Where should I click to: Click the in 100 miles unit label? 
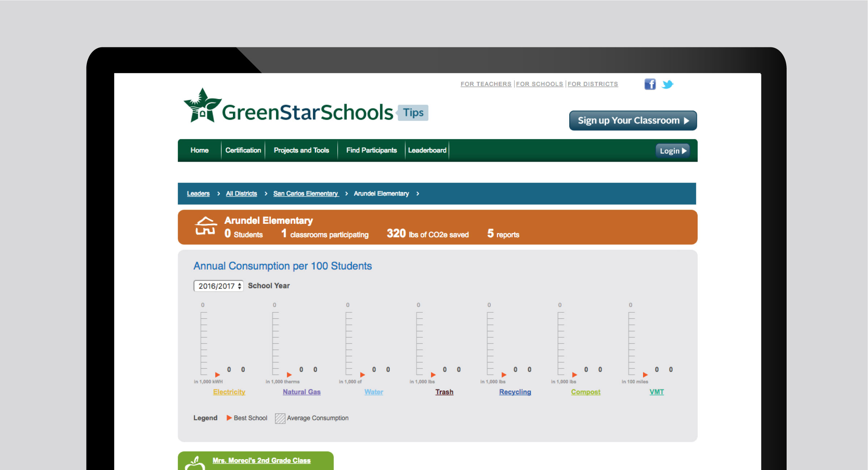(x=635, y=382)
